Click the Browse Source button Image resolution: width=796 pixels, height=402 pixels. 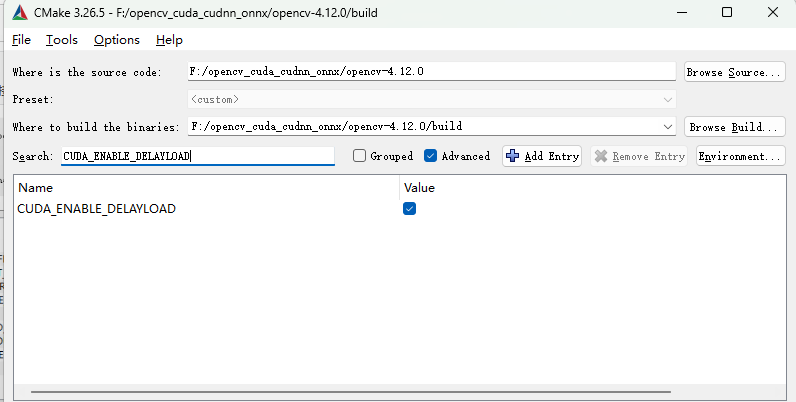coord(734,72)
